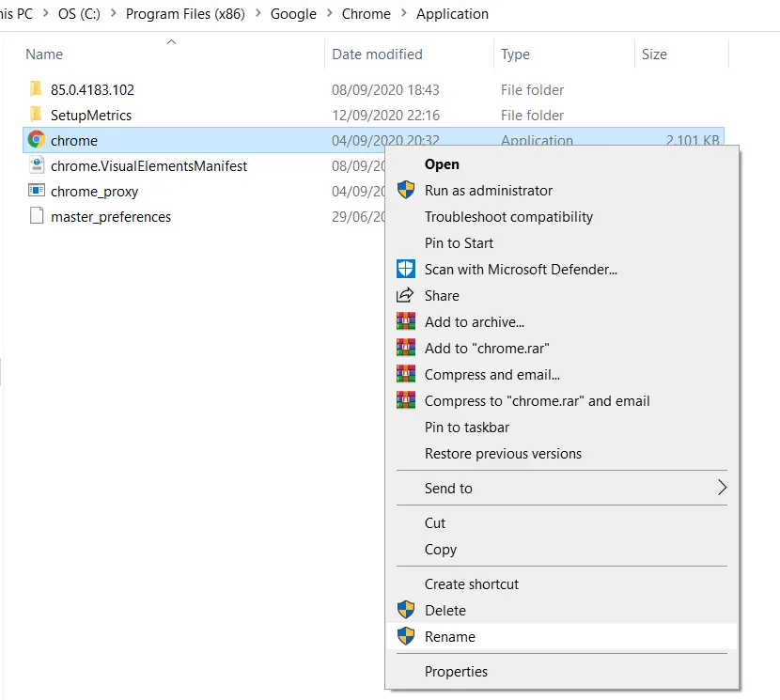Expand breadcrumb chevron before OS (C:)

click(46, 13)
